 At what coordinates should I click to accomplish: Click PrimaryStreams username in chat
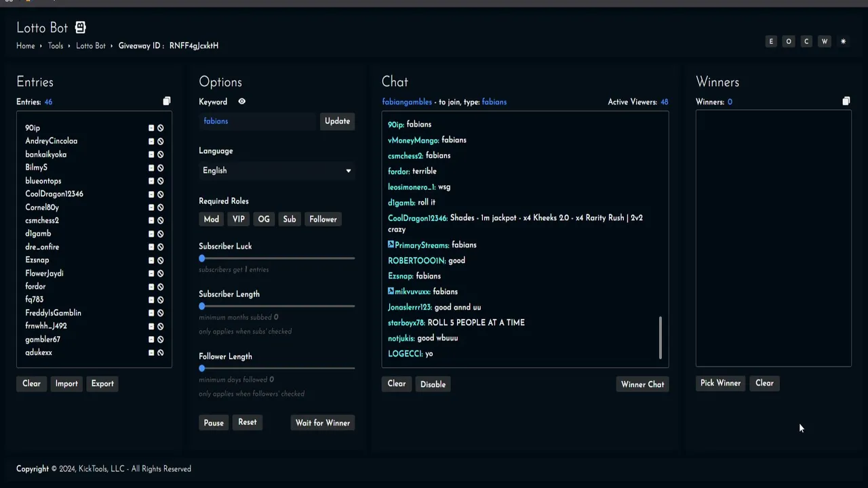(422, 245)
